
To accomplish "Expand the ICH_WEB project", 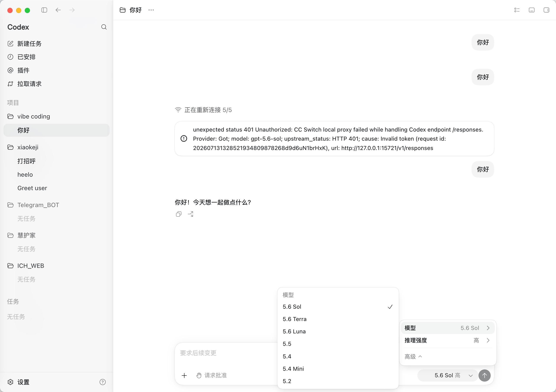I will (56, 266).
